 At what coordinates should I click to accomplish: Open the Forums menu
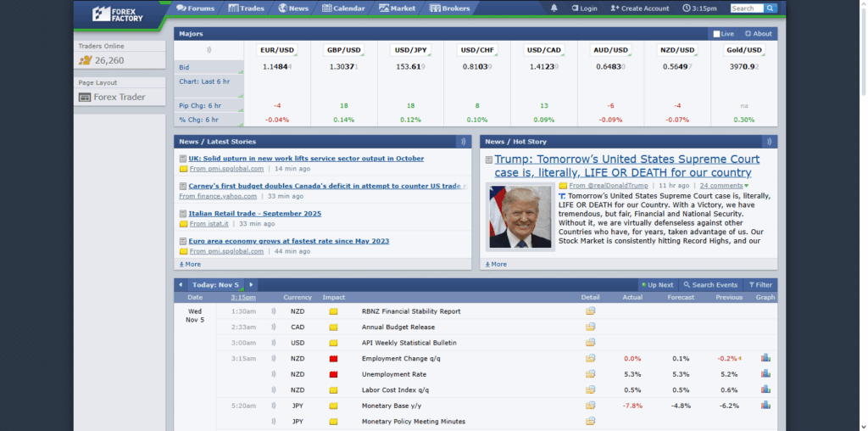[x=196, y=8]
